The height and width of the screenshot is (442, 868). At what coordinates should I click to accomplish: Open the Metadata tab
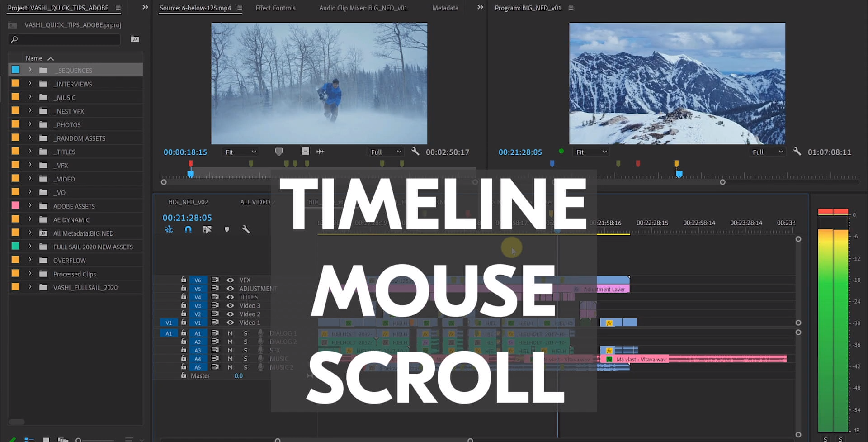point(445,8)
